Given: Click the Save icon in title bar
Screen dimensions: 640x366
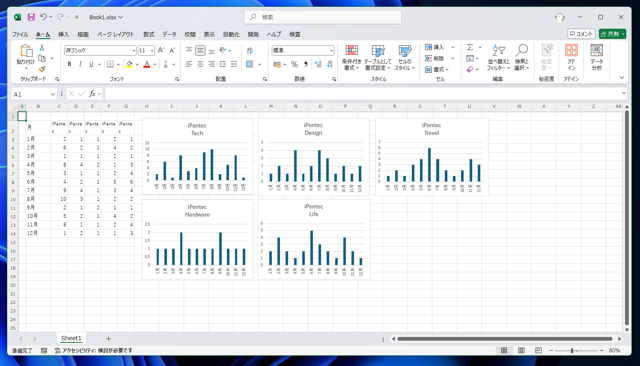Looking at the screenshot, I should coord(31,17).
